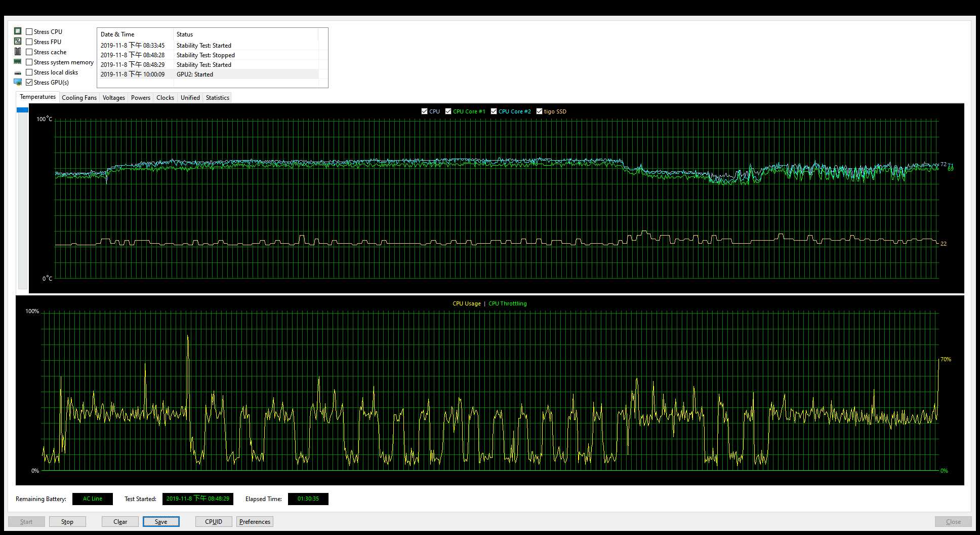
Task: Enable the Stress CPU checkbox
Action: pos(29,31)
